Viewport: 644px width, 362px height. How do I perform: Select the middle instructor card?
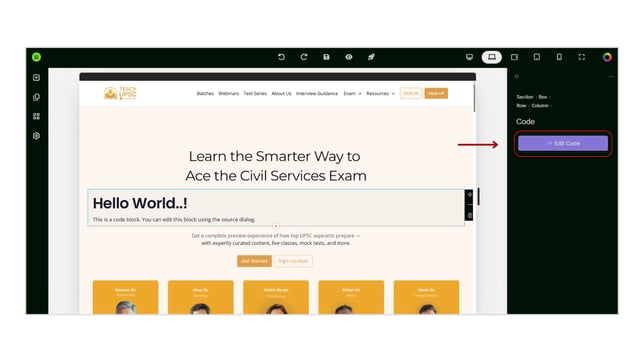(x=276, y=297)
